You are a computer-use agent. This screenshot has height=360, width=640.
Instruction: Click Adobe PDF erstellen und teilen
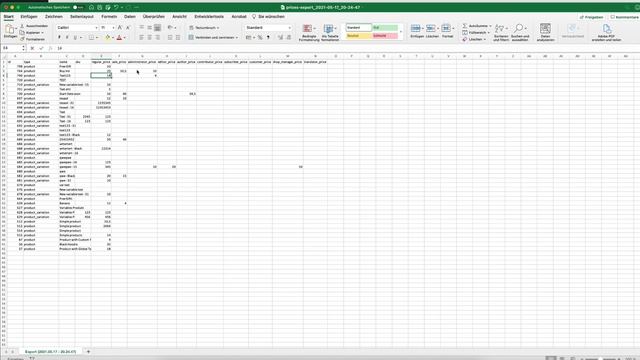click(x=607, y=33)
